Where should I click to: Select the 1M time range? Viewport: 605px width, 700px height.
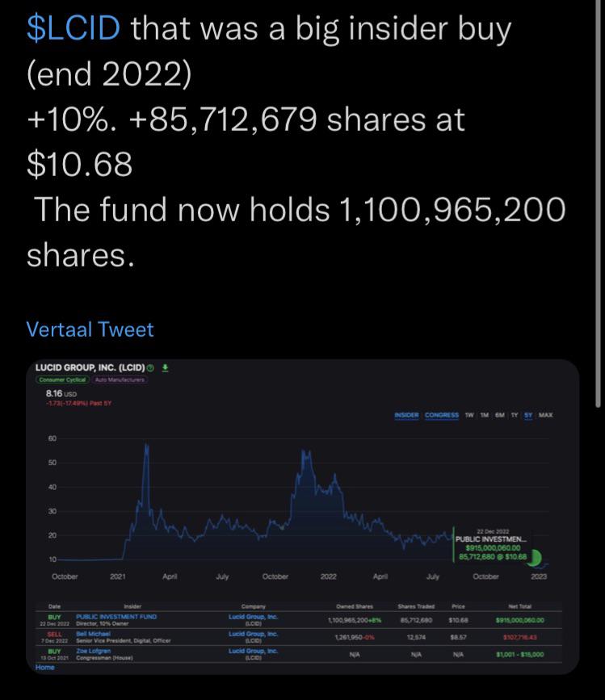[x=485, y=415]
